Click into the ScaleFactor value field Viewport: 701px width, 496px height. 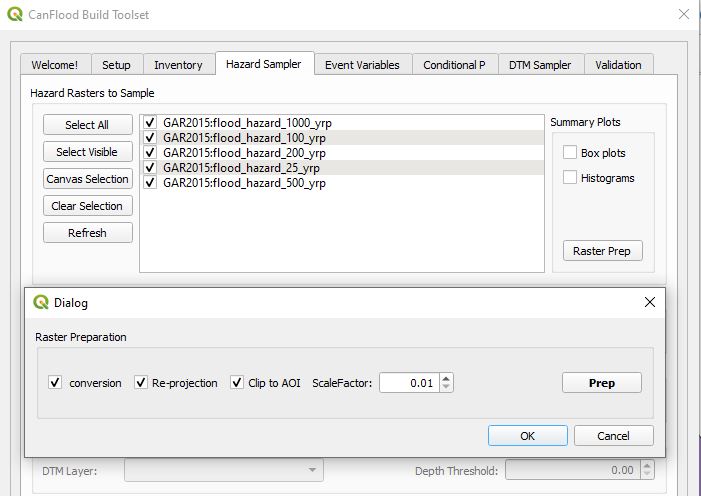coord(410,383)
